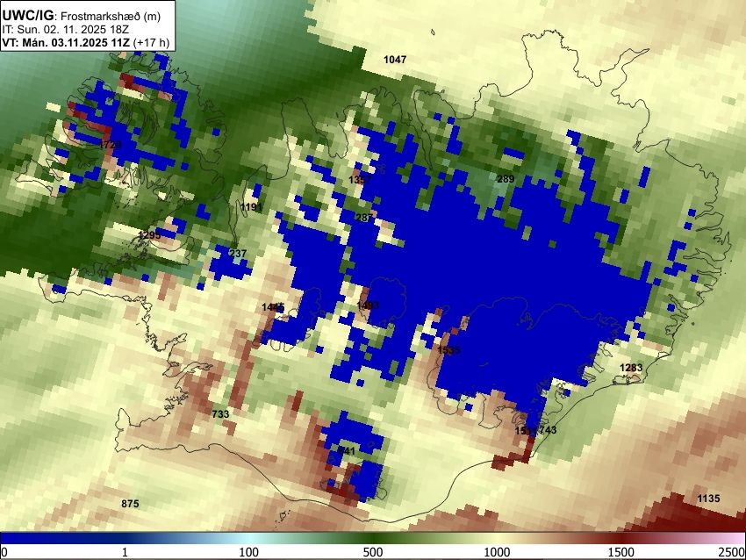Click the 1357 freezing level value

[x=360, y=180]
